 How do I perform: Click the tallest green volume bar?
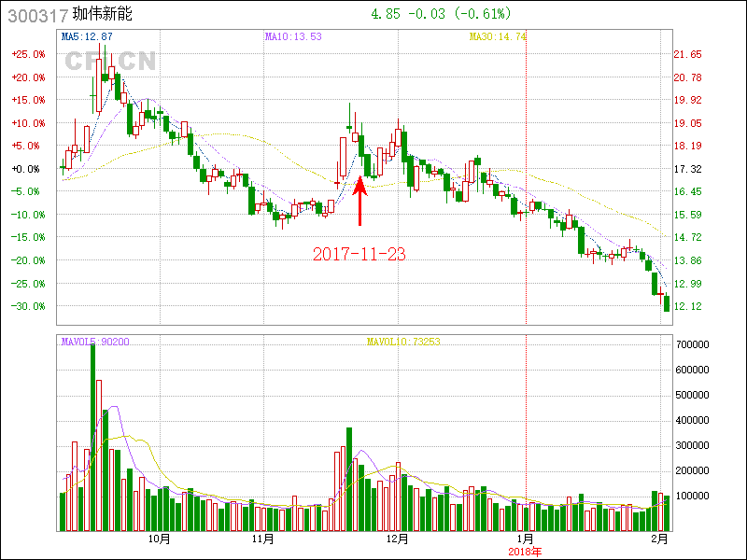coord(93,437)
